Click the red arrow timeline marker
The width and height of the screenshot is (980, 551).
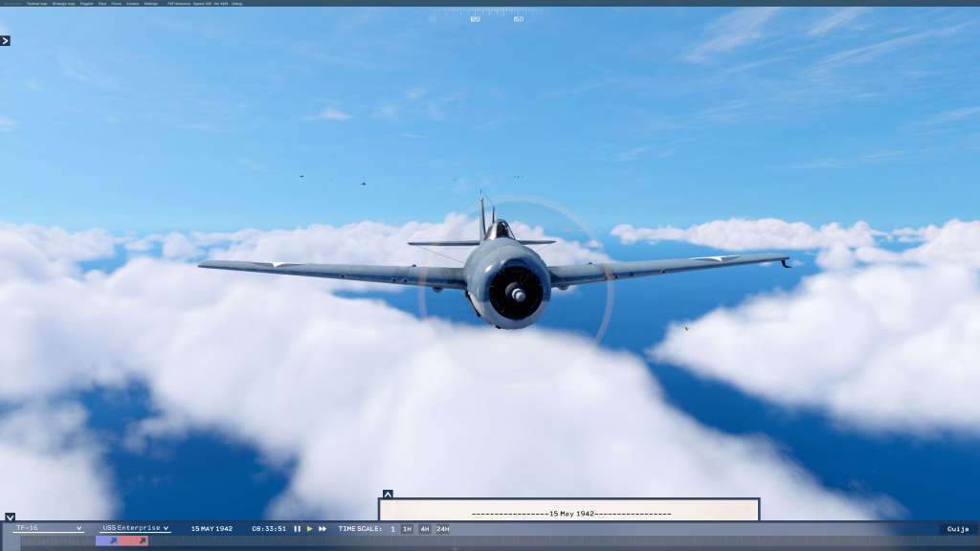[142, 541]
